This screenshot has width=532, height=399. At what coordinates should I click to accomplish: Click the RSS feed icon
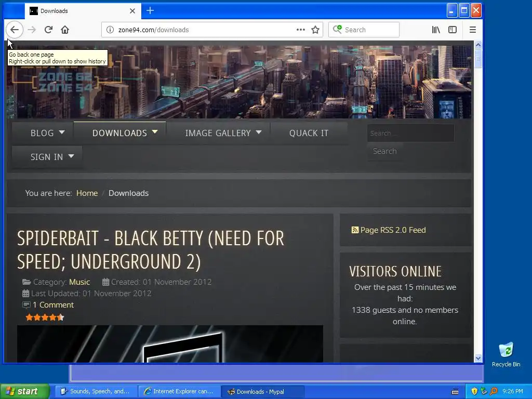click(x=355, y=230)
